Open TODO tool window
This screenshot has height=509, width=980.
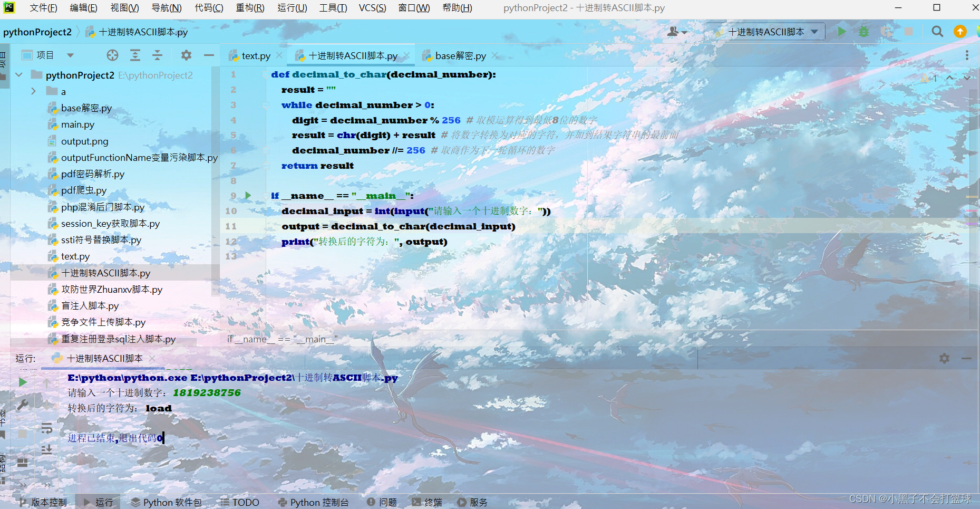pyautogui.click(x=240, y=502)
